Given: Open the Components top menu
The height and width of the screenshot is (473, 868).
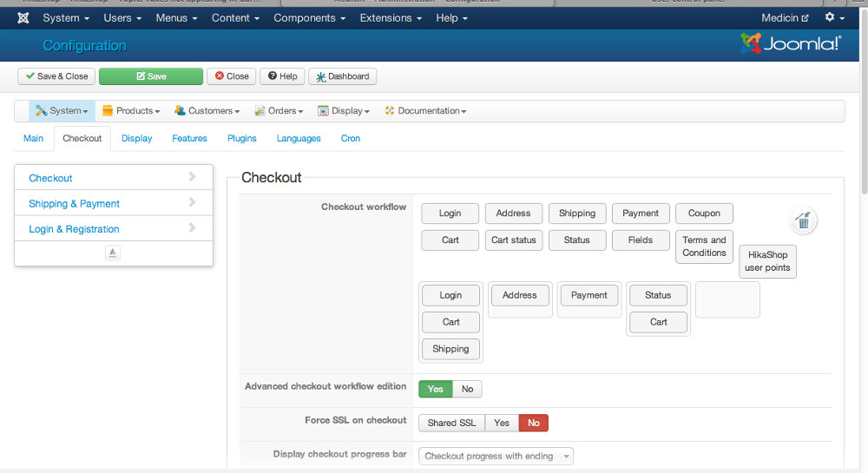Looking at the screenshot, I should 310,17.
